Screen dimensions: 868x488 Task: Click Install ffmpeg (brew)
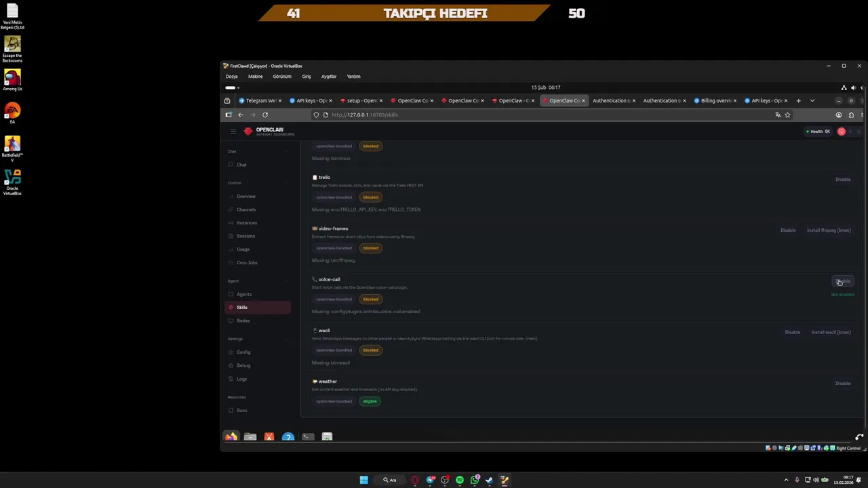[829, 230]
